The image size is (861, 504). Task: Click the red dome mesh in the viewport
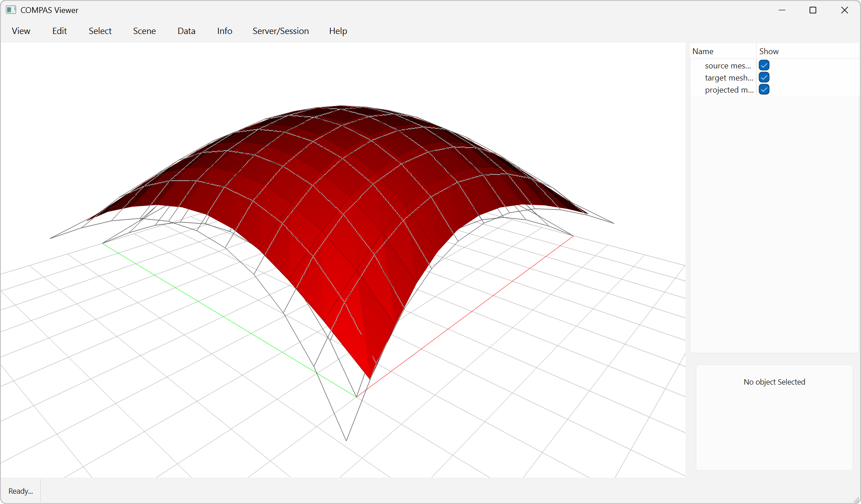[340, 201]
